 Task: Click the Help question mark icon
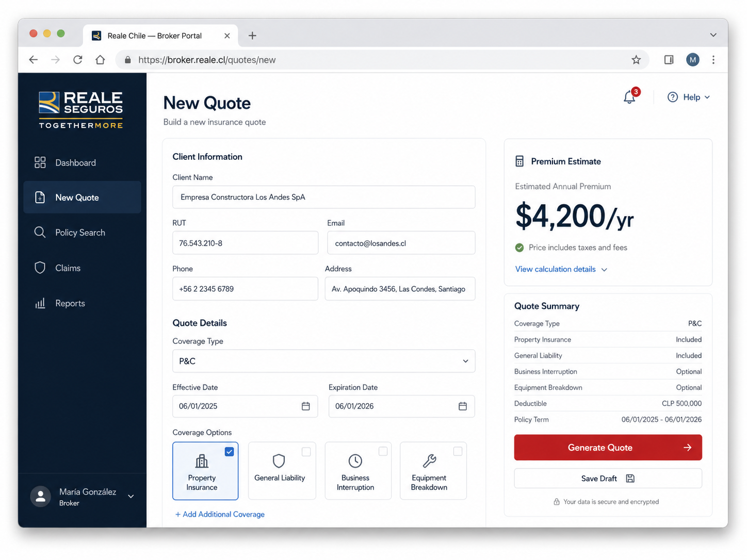pyautogui.click(x=672, y=97)
